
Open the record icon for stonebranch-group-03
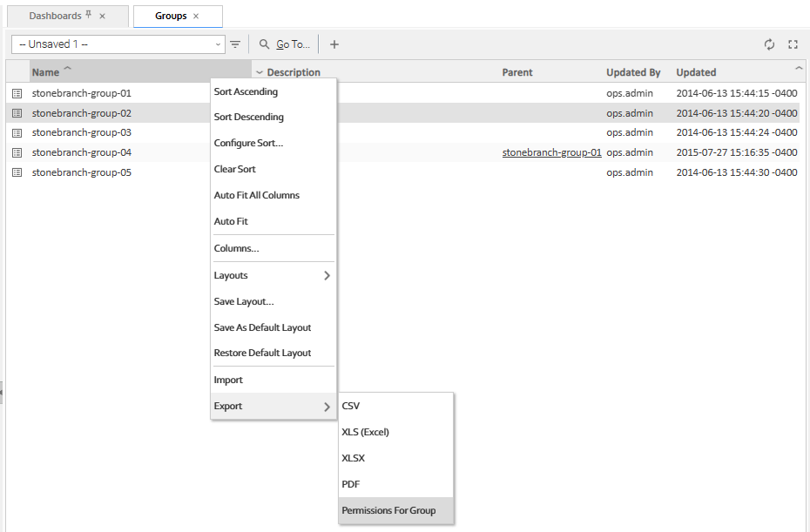(17, 133)
